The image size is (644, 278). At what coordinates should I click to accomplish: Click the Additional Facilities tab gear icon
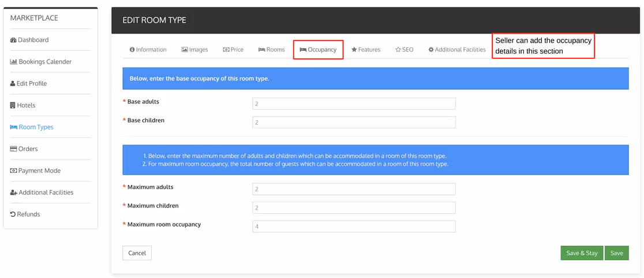click(431, 50)
